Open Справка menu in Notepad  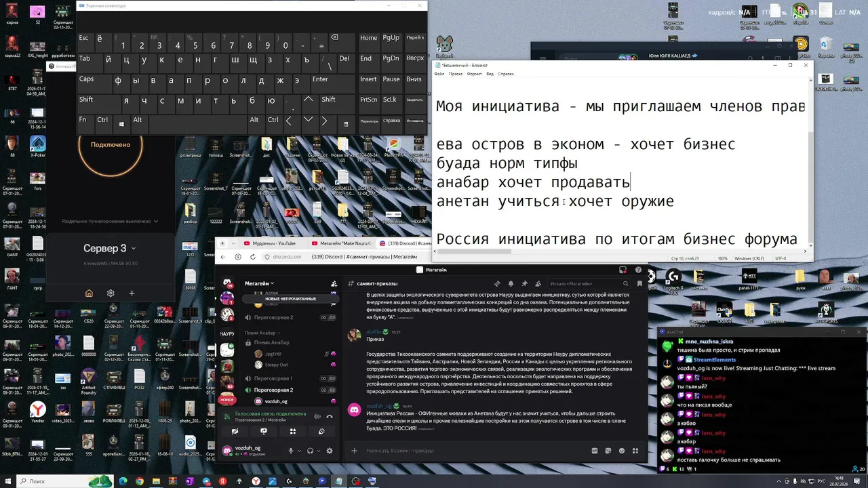[506, 74]
